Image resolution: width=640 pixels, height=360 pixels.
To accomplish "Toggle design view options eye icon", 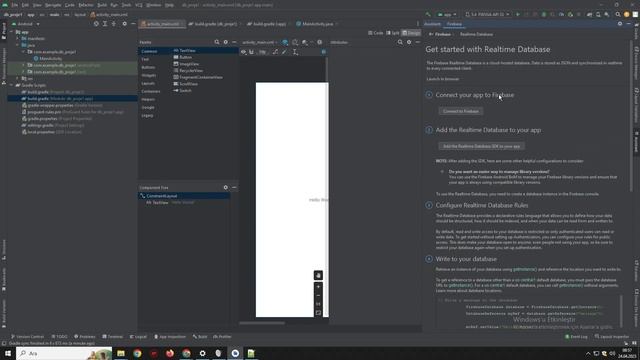I will click(243, 52).
